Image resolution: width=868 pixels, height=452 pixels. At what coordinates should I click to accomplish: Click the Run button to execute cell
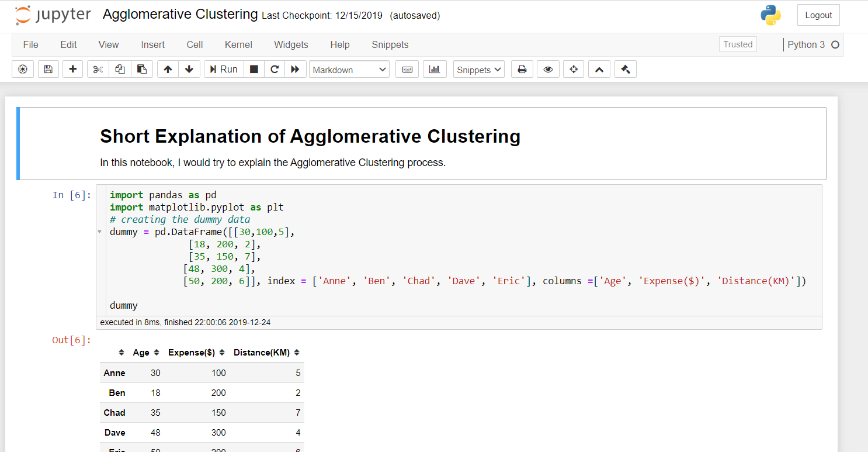(x=223, y=68)
